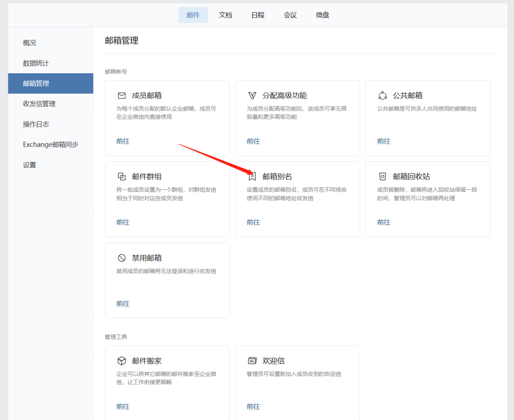Click the 邮箱别名 bookmark icon
The width and height of the screenshot is (514, 420).
[x=252, y=176]
